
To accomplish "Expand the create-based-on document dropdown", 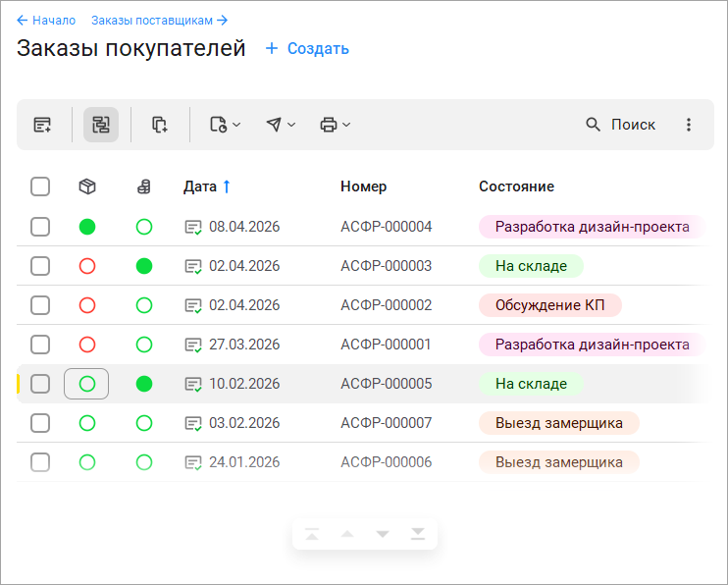I will [x=225, y=125].
